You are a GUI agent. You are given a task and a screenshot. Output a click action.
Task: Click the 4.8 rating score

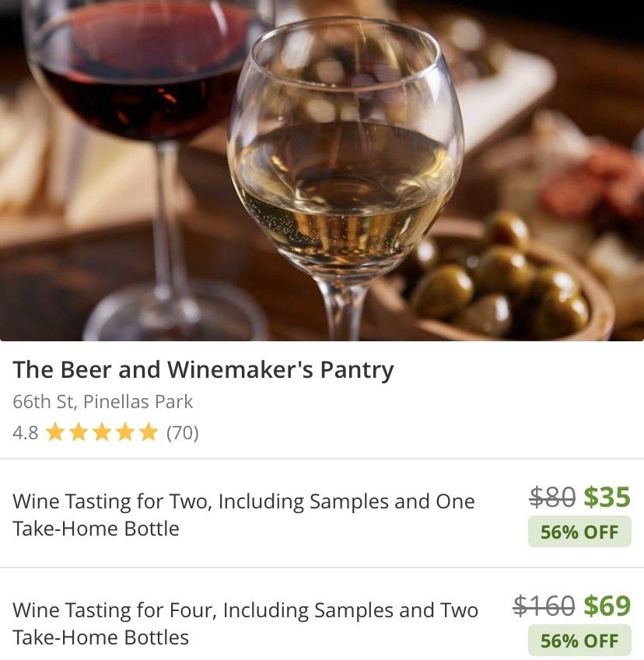point(25,432)
